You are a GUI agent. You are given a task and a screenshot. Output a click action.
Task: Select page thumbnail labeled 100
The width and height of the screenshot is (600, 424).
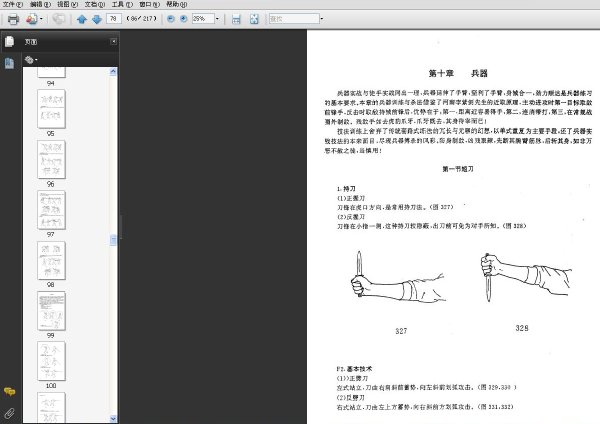point(51,361)
